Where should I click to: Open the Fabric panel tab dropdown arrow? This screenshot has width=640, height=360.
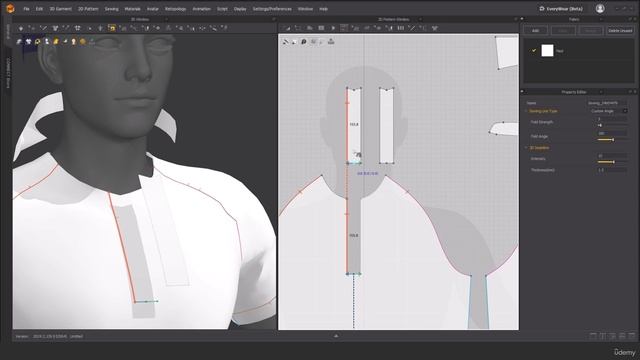[600, 19]
